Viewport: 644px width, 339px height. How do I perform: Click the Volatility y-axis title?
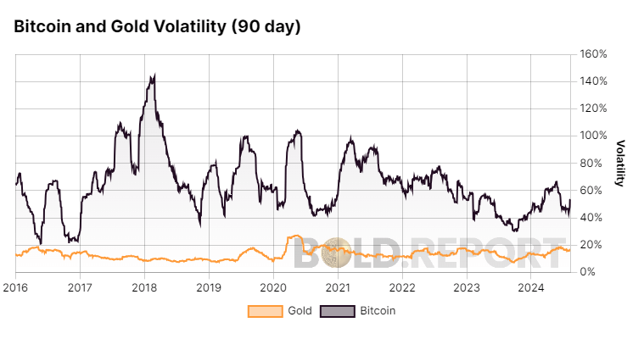[x=620, y=163]
